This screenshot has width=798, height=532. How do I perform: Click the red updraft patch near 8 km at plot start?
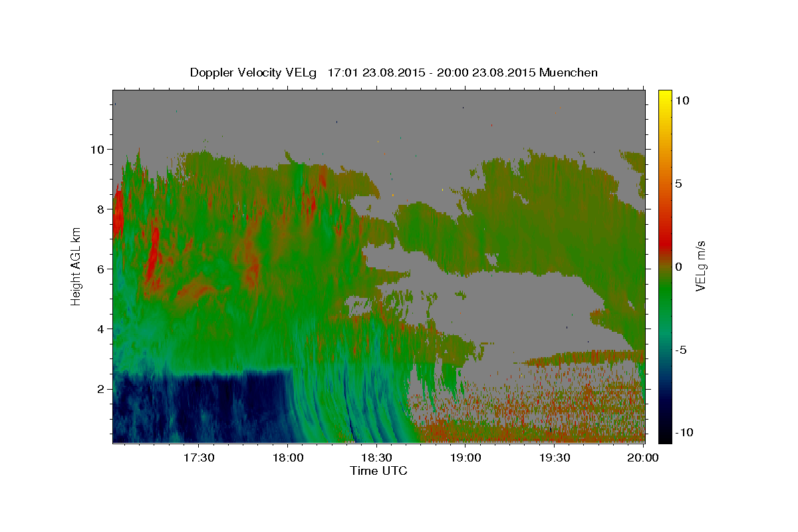click(x=118, y=213)
